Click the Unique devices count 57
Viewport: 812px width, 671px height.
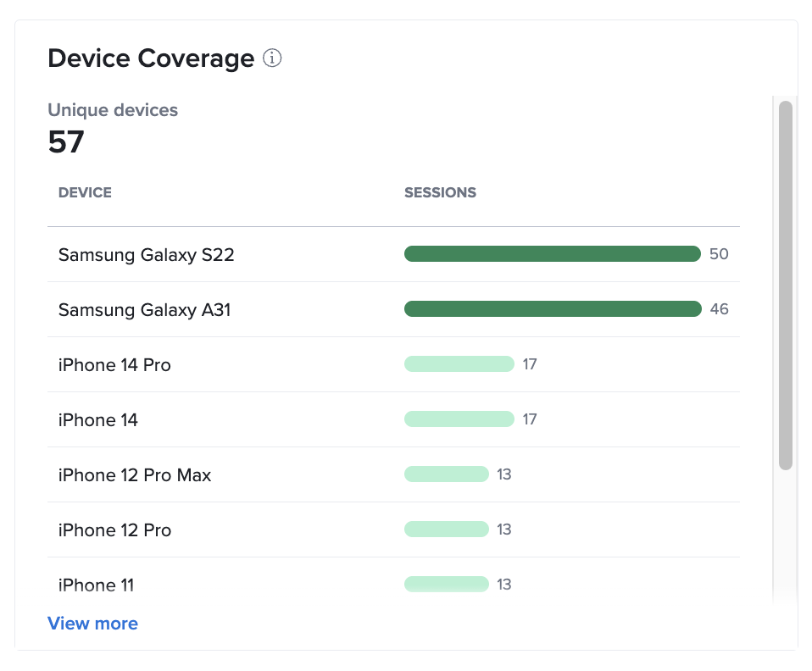[x=66, y=141]
